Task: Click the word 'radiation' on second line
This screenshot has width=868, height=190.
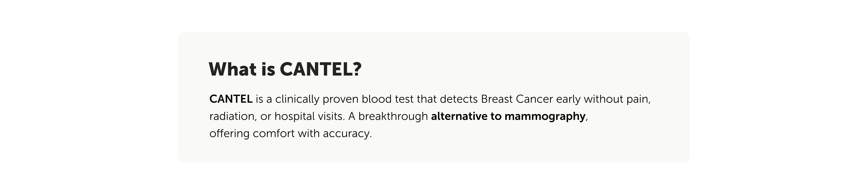Action: click(232, 116)
